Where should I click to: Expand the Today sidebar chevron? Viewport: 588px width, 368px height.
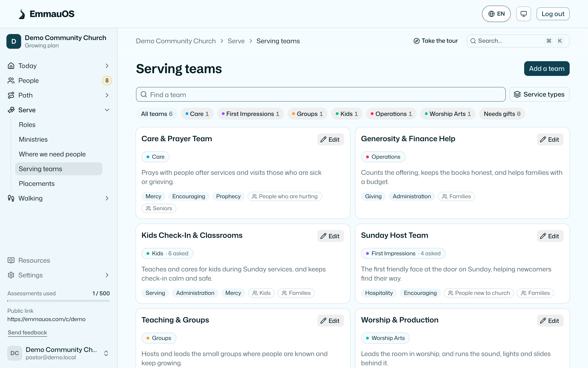[x=107, y=66]
